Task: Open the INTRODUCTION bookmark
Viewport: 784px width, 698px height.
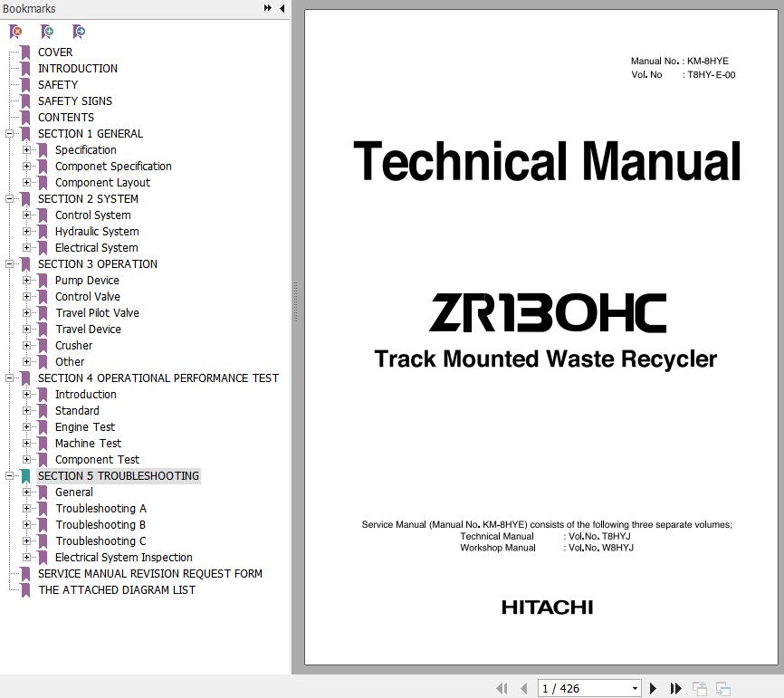Action: coord(78,69)
